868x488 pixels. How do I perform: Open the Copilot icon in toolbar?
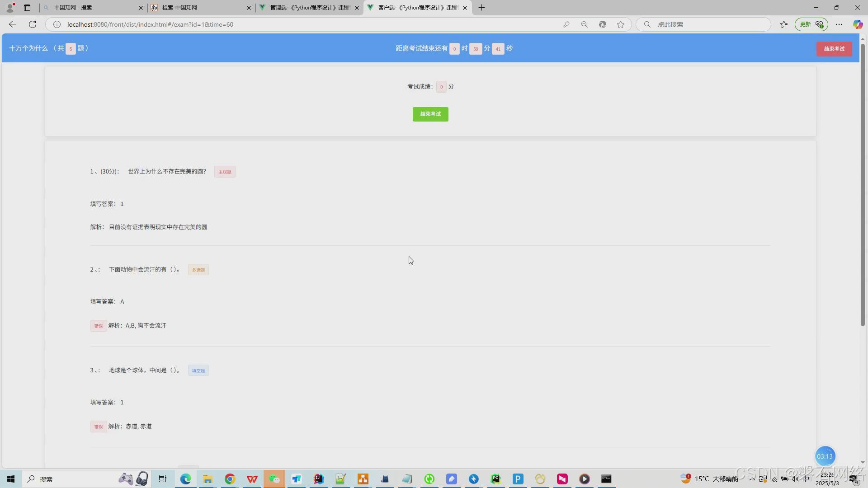857,24
